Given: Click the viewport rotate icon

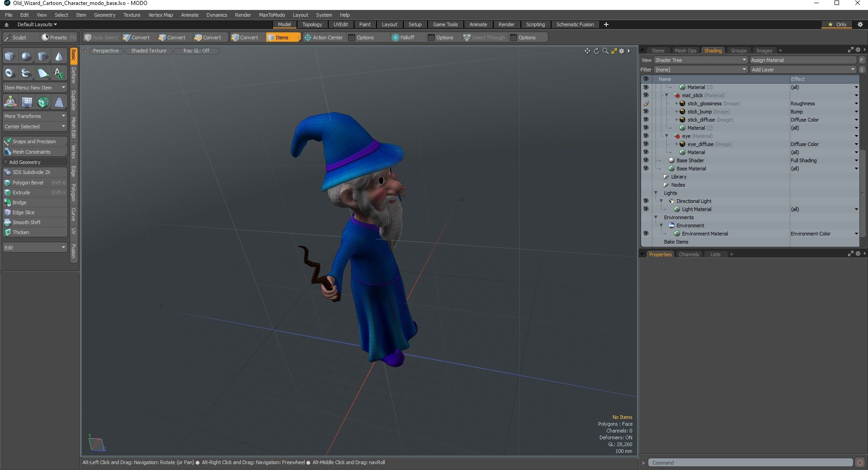Looking at the screenshot, I should [x=596, y=51].
